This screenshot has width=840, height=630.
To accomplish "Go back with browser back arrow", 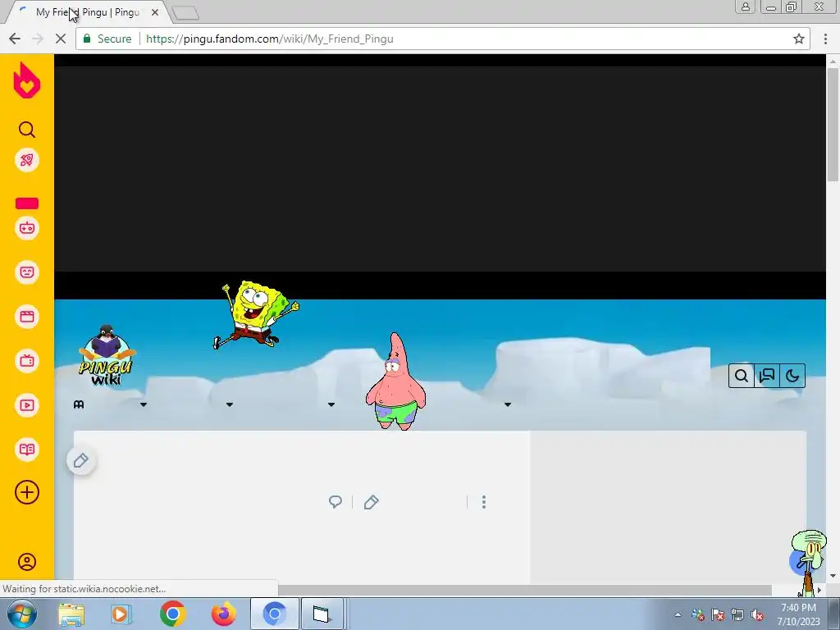I will [x=15, y=39].
